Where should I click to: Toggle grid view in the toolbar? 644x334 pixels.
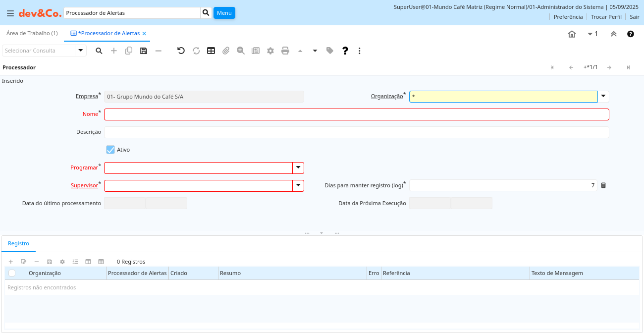point(211,51)
